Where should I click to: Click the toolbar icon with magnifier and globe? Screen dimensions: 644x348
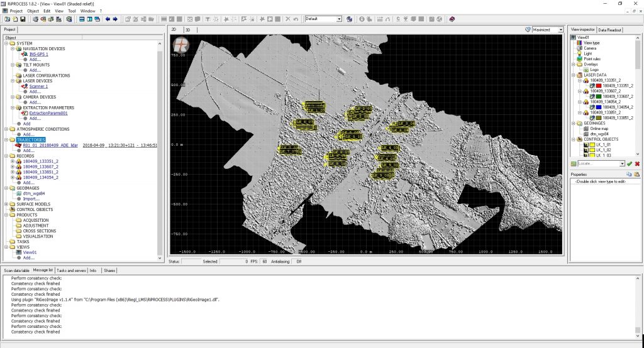69,19
